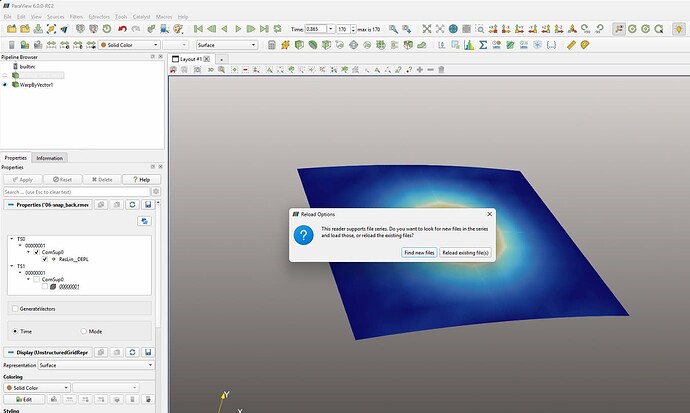The image size is (690, 413).
Task: Click the Reload existing file(s) button
Action: [x=465, y=252]
